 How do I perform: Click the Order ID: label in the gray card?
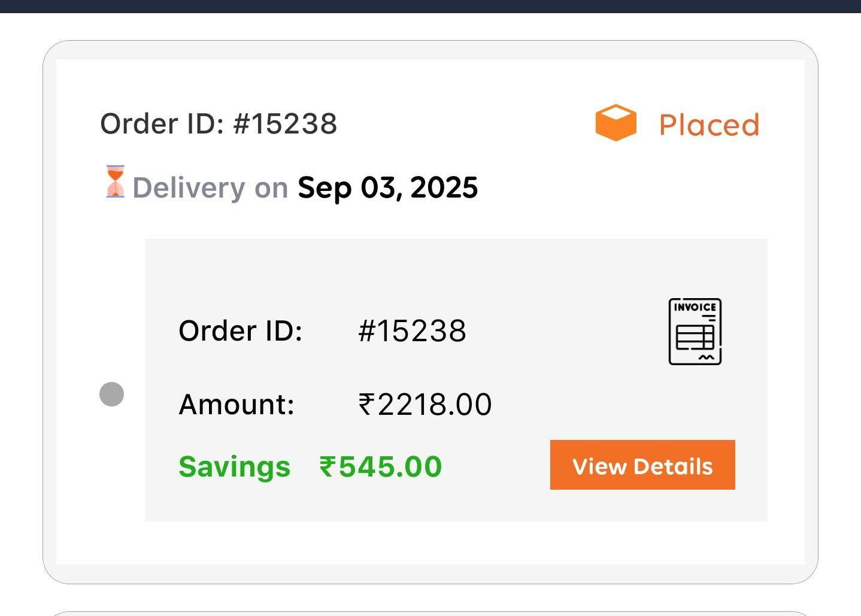[240, 330]
